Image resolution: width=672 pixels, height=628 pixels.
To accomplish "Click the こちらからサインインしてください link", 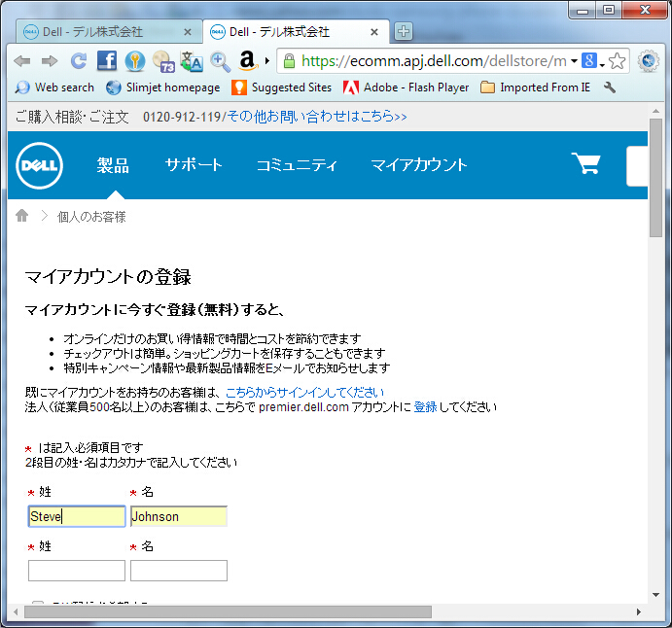I will tap(304, 393).
